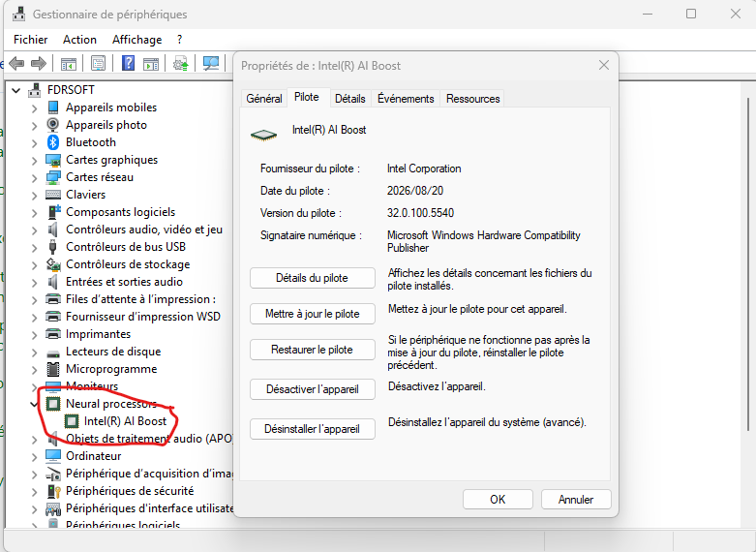
Task: Click the Cartes graphiques display adapter icon
Action: (53, 160)
